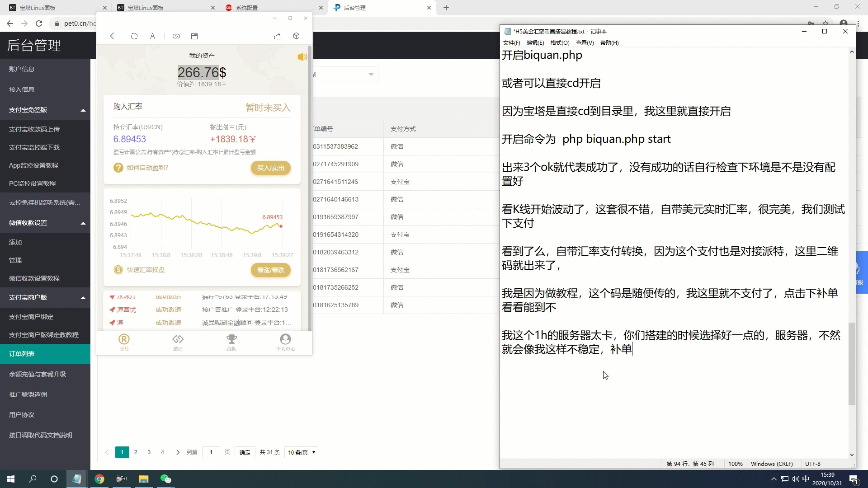Open 余额充值与套餐升级 sidebar item
The height and width of the screenshot is (488, 868).
click(45, 374)
